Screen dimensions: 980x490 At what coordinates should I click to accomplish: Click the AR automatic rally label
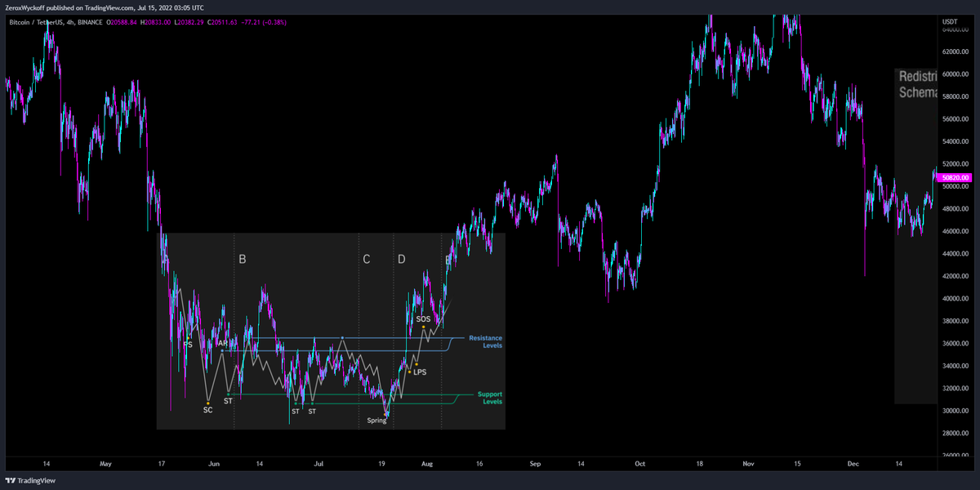tap(222, 344)
